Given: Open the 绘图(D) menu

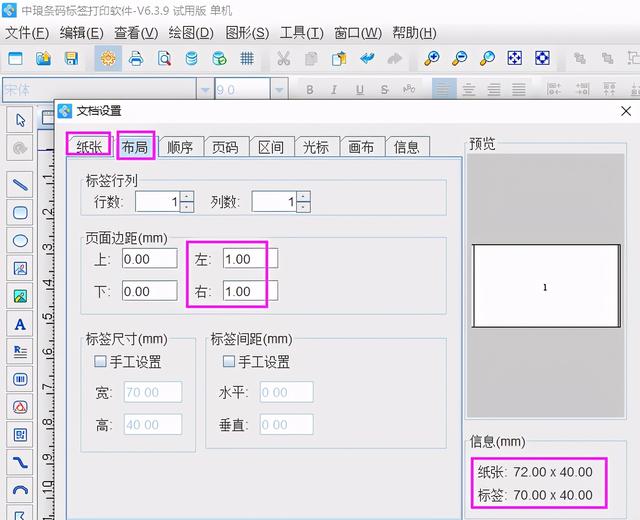Looking at the screenshot, I should [x=191, y=33].
